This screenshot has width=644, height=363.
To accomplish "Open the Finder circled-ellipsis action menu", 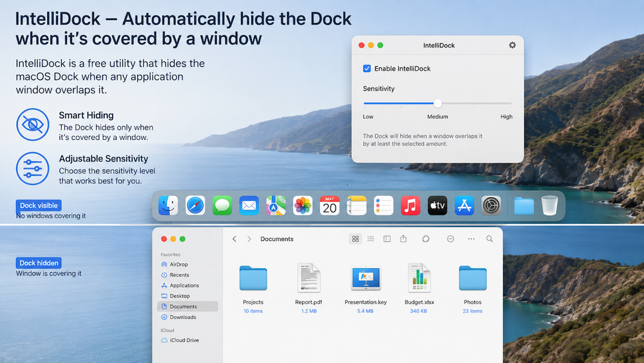I will pos(451,239).
